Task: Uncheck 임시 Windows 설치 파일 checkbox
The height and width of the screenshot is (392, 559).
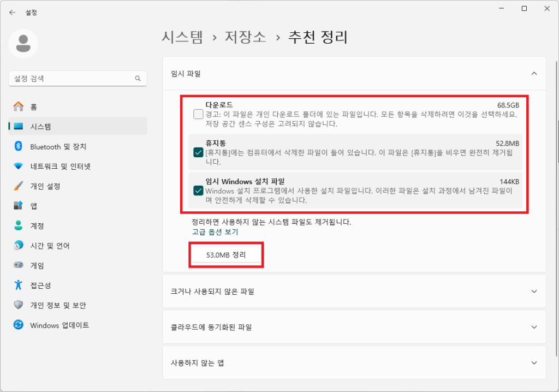Action: pos(198,191)
